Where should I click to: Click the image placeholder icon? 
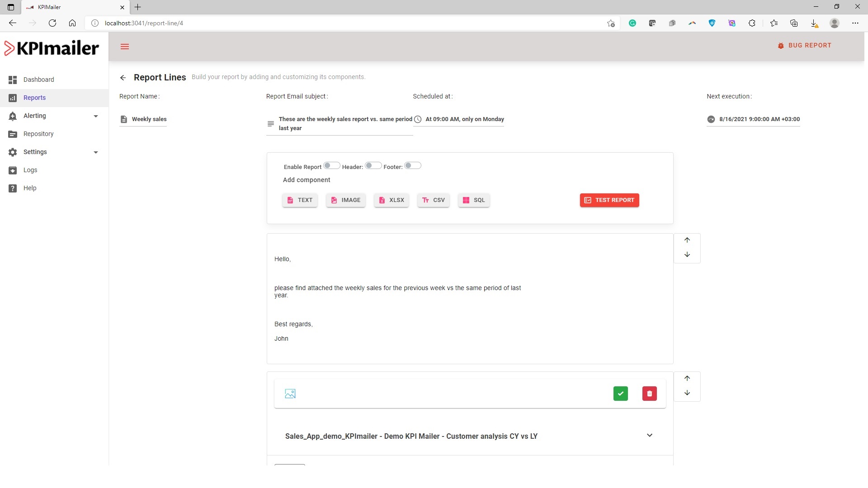tap(290, 394)
